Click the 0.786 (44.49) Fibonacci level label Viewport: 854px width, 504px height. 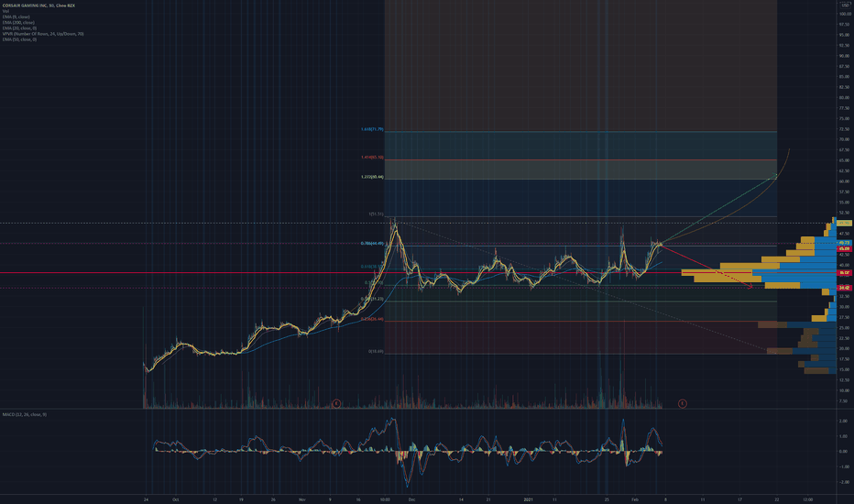(372, 244)
